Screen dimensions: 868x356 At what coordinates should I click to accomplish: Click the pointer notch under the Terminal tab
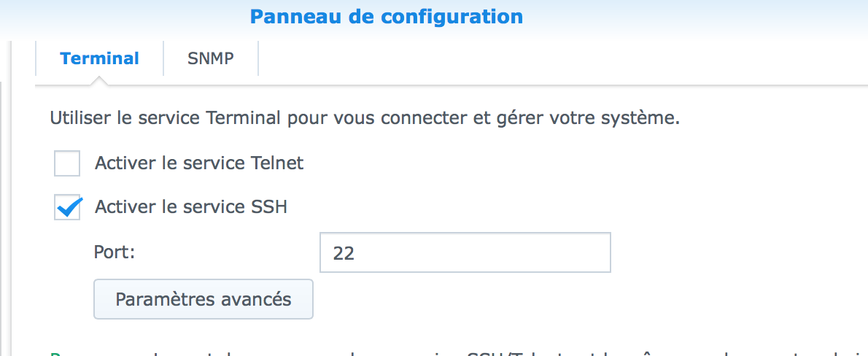[100, 81]
